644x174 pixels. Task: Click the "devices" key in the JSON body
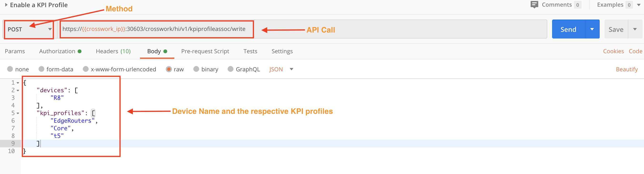click(52, 90)
